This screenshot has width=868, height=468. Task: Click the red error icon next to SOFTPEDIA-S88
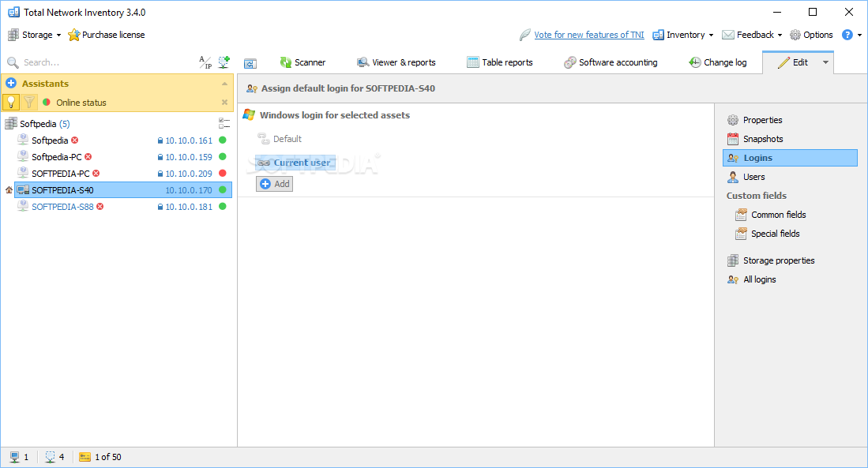tap(100, 206)
